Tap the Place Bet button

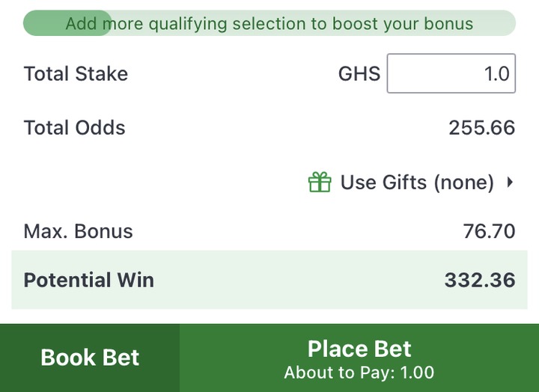tap(359, 349)
